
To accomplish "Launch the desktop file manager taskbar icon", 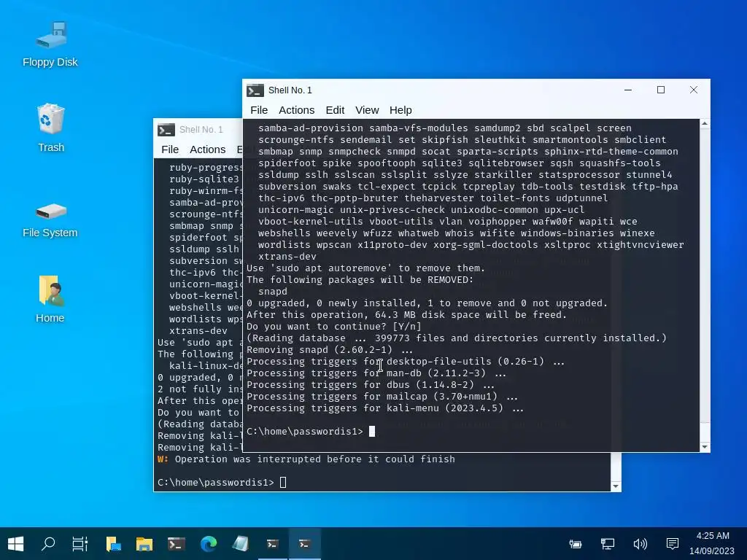I will [113, 544].
